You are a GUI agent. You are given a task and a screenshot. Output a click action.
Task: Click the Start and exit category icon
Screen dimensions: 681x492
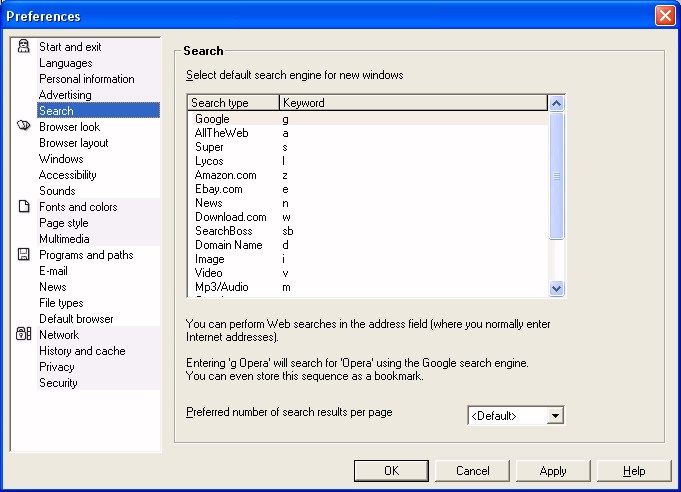23,46
